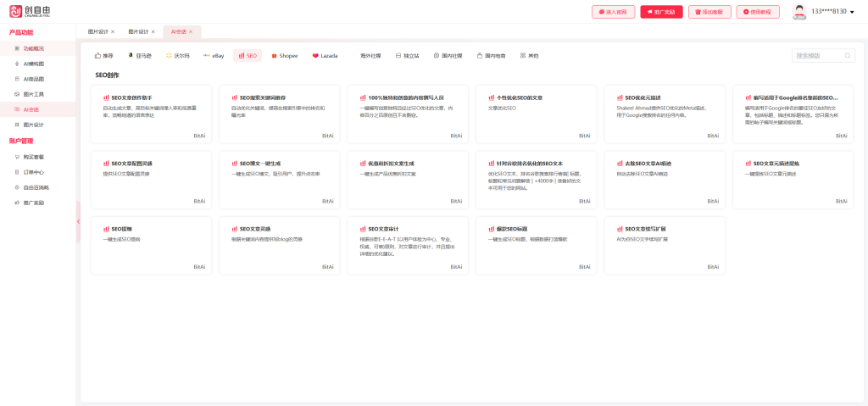This screenshot has height=406, width=868.
Task: Switch to the first 图片设计 tab
Action: tap(98, 31)
